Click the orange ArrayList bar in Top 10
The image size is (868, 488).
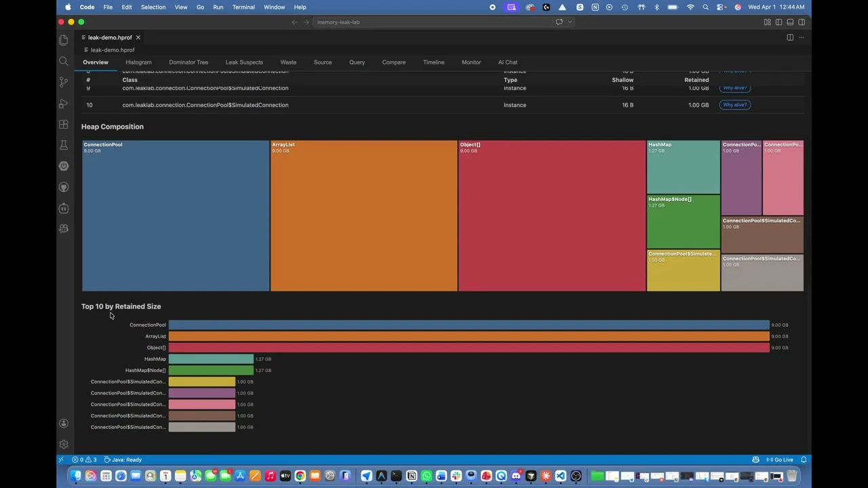(x=469, y=336)
